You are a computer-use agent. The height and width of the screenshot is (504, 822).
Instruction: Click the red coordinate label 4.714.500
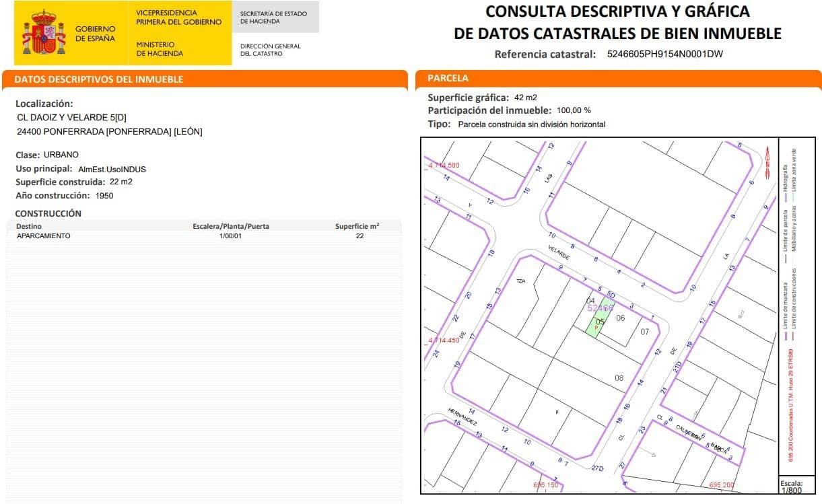tap(442, 165)
